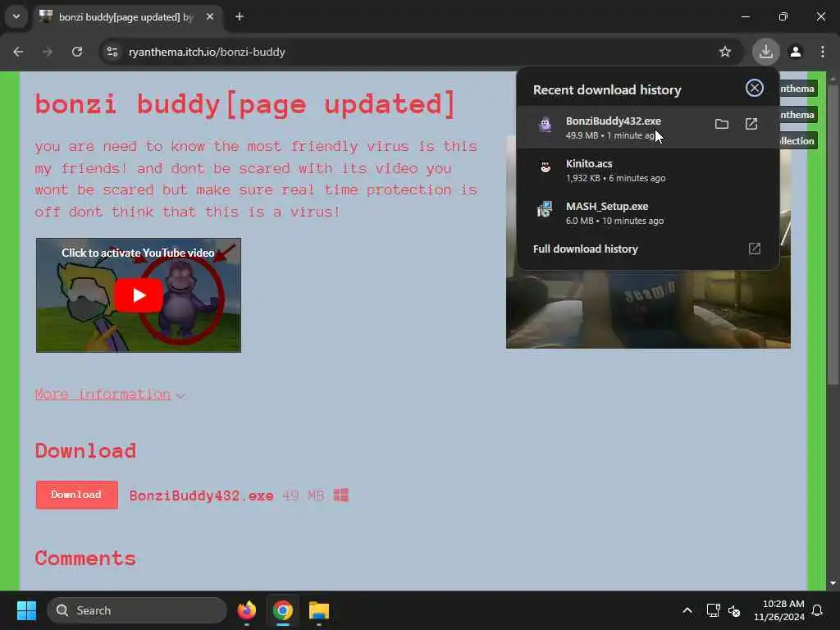The width and height of the screenshot is (840, 630).
Task: Click the external-link icon beside Full download history
Action: 755,249
